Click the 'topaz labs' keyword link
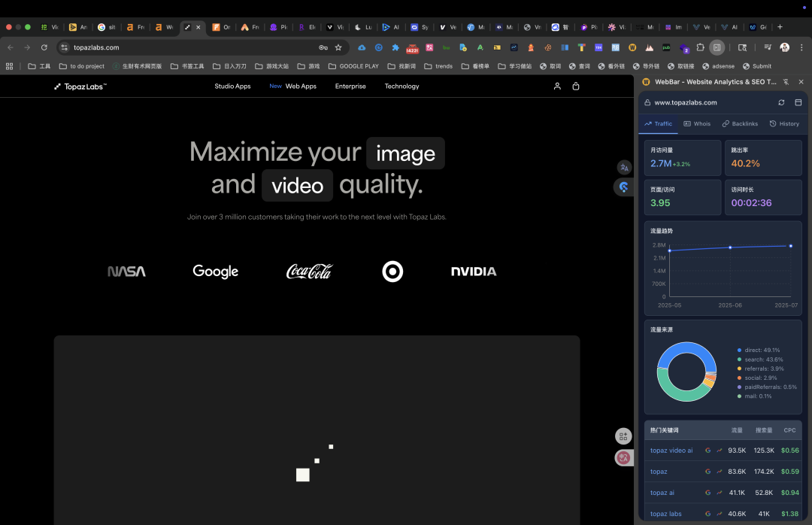This screenshot has width=812, height=525. tap(665, 514)
